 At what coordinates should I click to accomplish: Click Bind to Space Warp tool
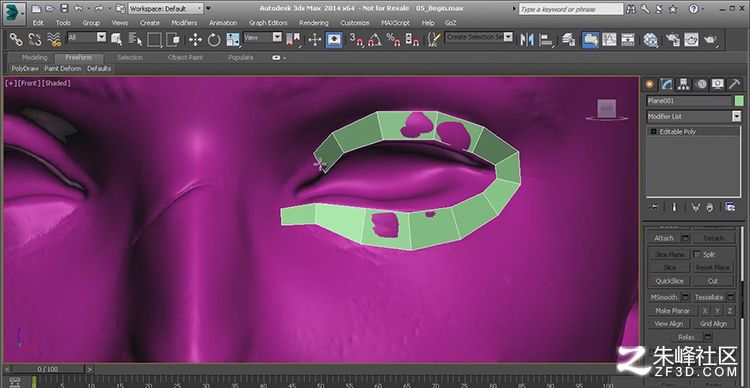pos(55,39)
